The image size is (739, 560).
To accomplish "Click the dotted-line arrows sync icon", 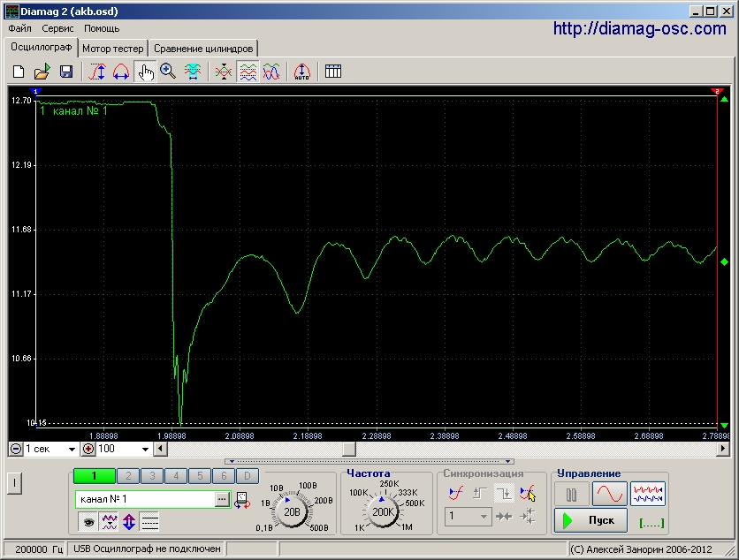I will tap(528, 517).
